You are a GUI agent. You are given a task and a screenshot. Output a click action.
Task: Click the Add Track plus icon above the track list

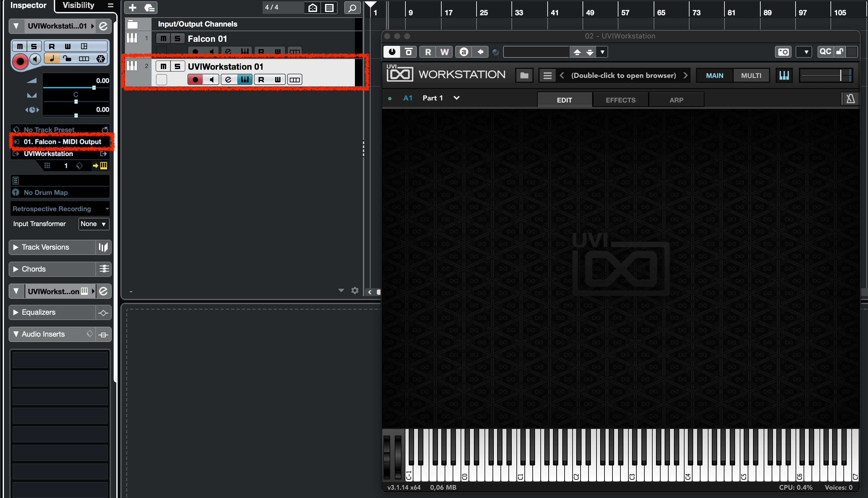pos(132,8)
